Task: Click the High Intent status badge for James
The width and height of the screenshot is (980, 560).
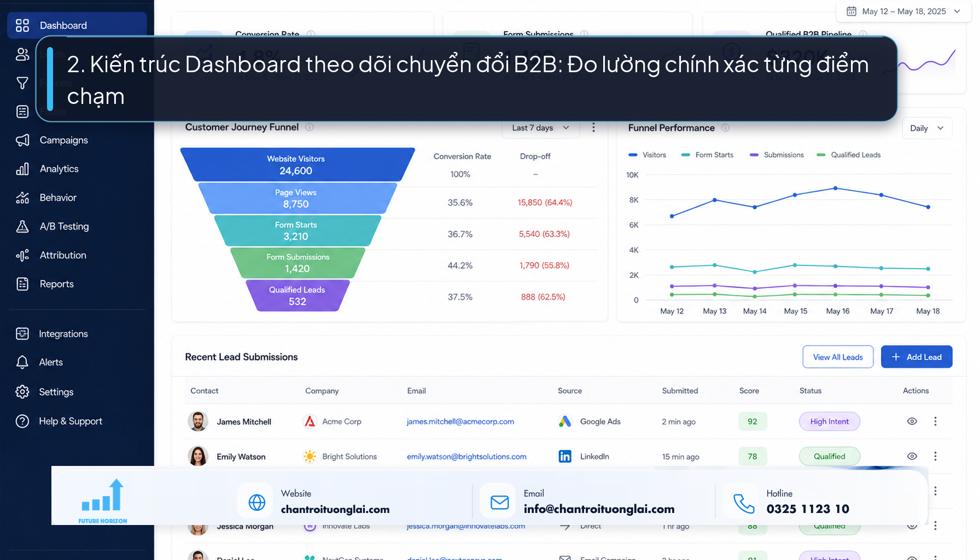Action: point(830,421)
